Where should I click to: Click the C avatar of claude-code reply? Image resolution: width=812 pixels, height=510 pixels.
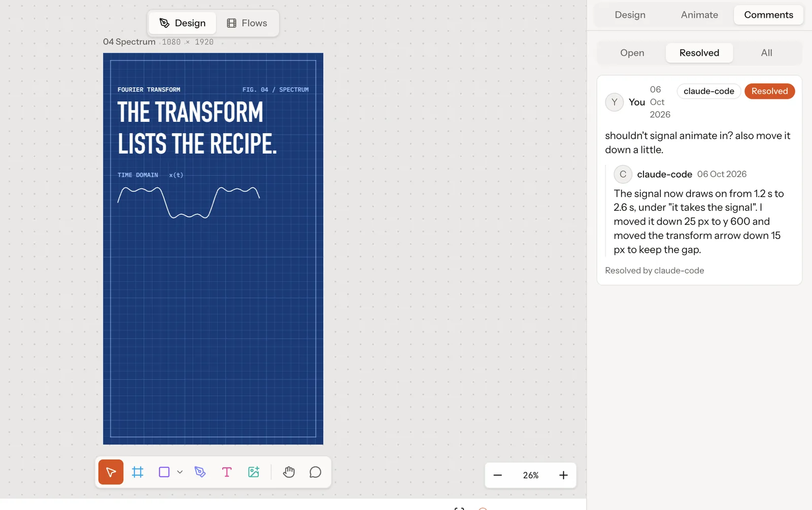pos(623,174)
